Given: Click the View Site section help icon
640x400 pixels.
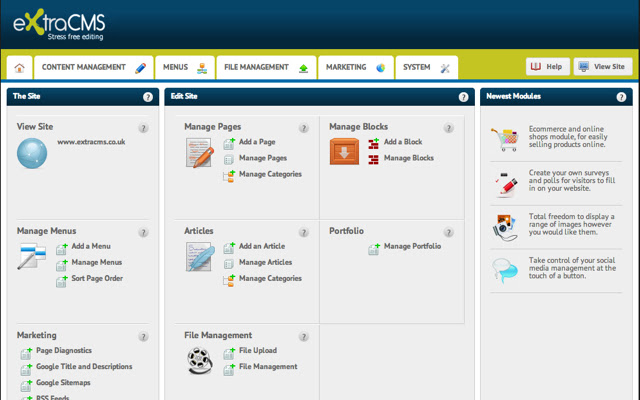Looking at the screenshot, I should (143, 128).
